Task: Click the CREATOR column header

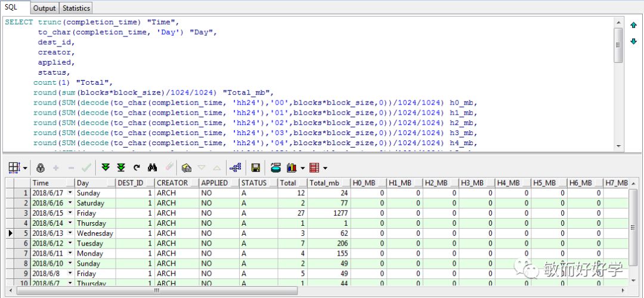Action: (177, 183)
